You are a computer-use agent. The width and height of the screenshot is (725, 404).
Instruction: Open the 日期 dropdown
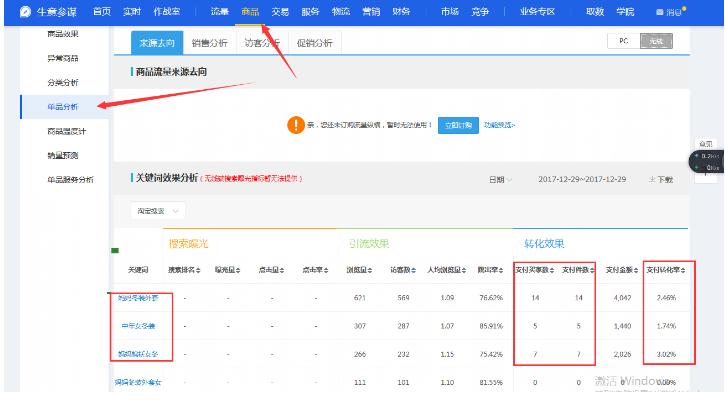pos(500,179)
